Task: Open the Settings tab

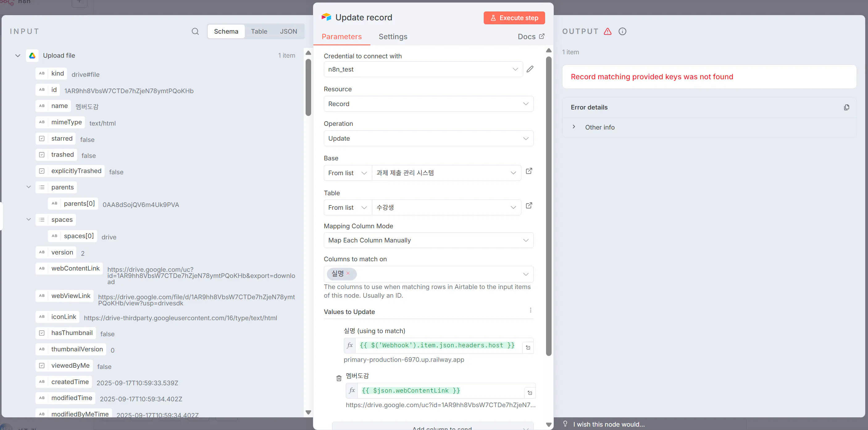Action: 393,37
